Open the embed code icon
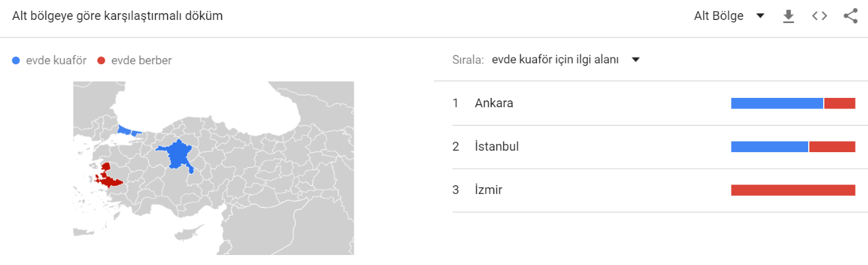868x265 pixels. pos(819,16)
